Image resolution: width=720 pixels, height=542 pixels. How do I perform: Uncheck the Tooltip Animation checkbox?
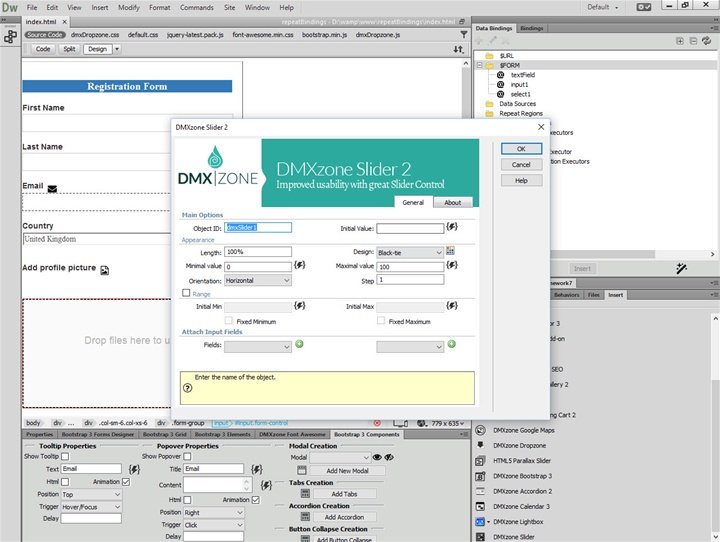point(126,482)
